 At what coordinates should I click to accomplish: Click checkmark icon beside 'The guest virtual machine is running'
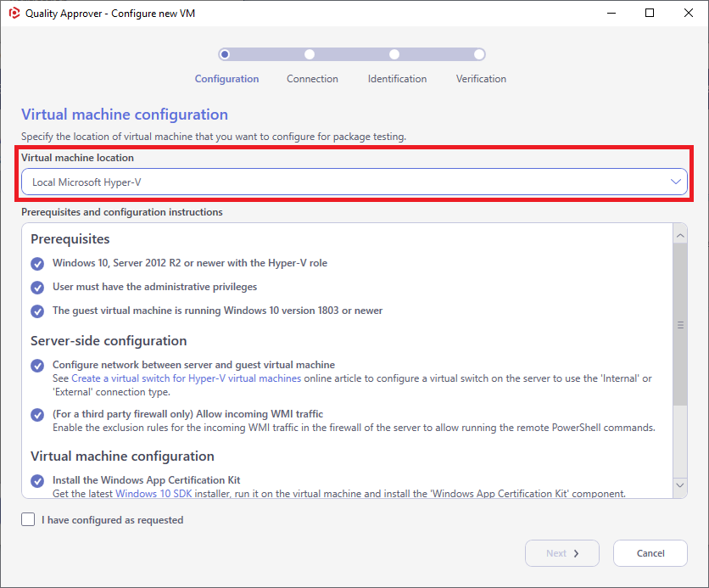[37, 311]
